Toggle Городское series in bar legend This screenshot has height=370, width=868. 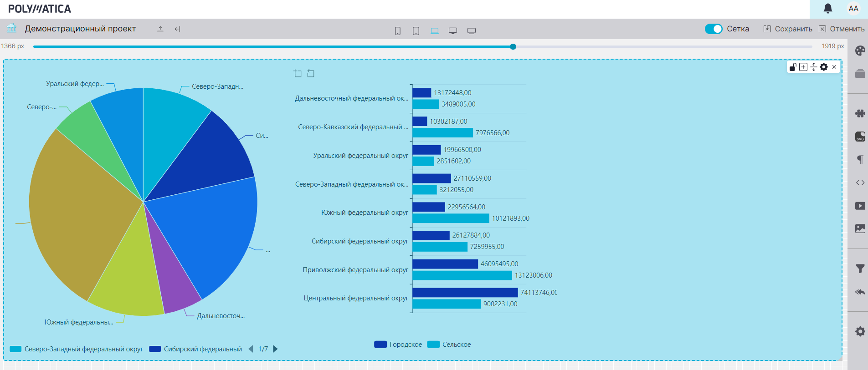pos(398,345)
